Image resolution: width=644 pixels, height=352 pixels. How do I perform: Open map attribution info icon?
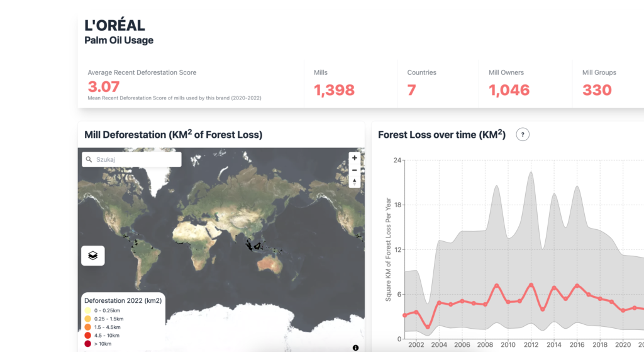tap(356, 348)
